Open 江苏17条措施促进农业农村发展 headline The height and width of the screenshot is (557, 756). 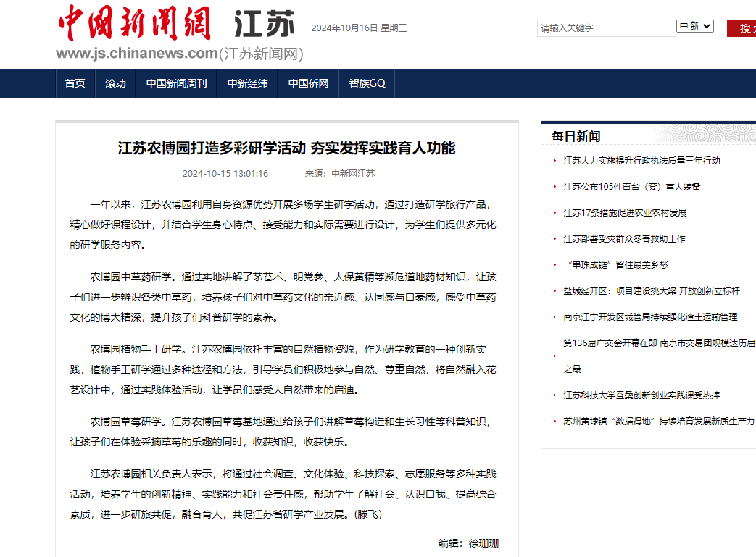click(x=624, y=213)
